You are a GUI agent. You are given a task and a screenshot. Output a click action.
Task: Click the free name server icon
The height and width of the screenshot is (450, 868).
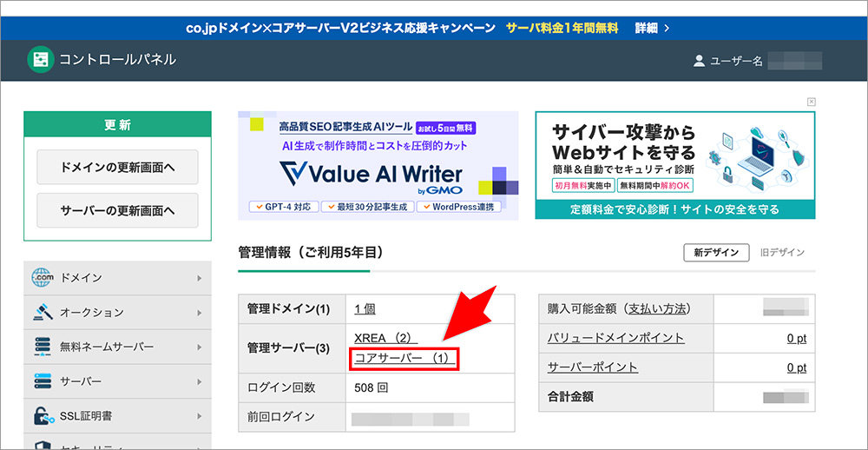(x=43, y=347)
